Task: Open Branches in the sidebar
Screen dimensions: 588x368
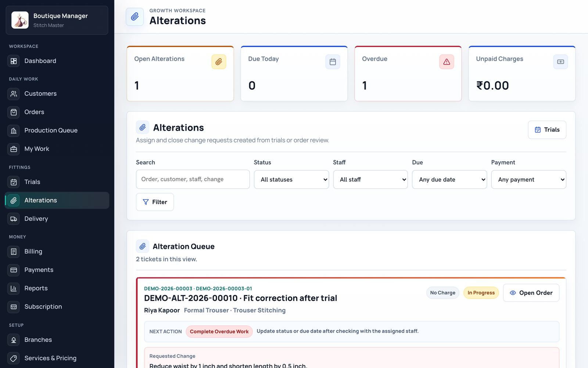Action: click(57, 340)
